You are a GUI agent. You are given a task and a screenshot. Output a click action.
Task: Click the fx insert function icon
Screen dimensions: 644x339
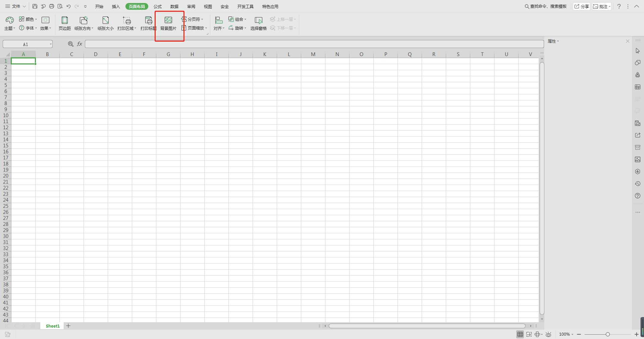[80, 44]
